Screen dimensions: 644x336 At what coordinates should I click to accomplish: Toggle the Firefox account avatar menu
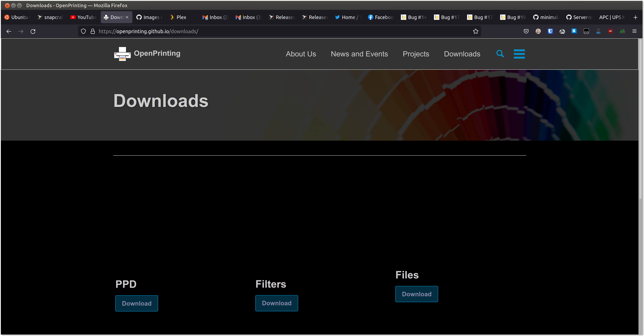coord(538,31)
